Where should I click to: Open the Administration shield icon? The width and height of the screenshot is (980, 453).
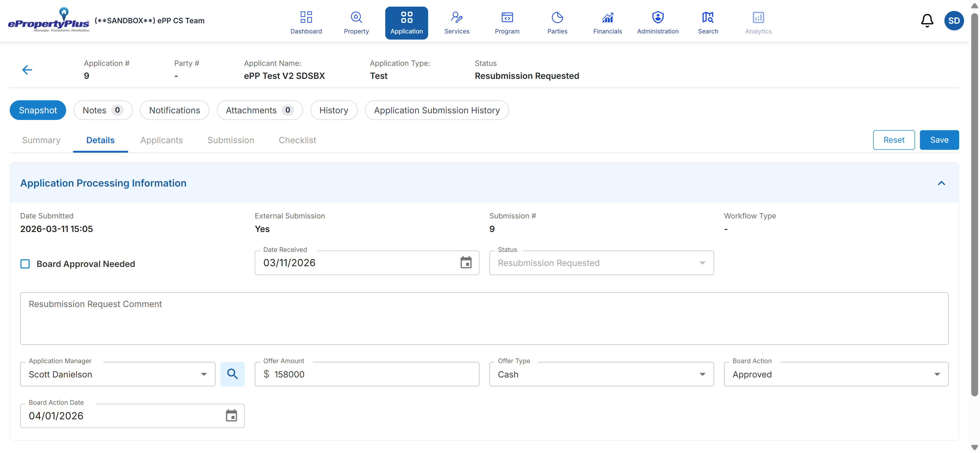(x=657, y=18)
